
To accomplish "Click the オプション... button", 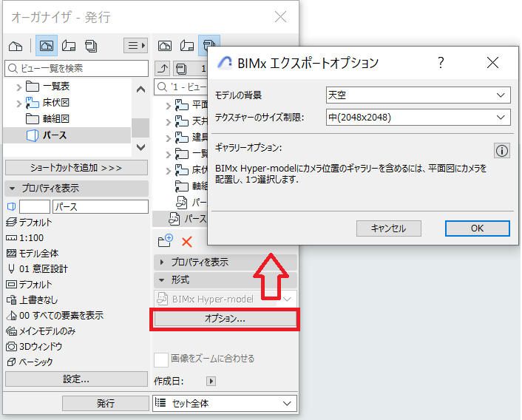I will click(x=225, y=319).
